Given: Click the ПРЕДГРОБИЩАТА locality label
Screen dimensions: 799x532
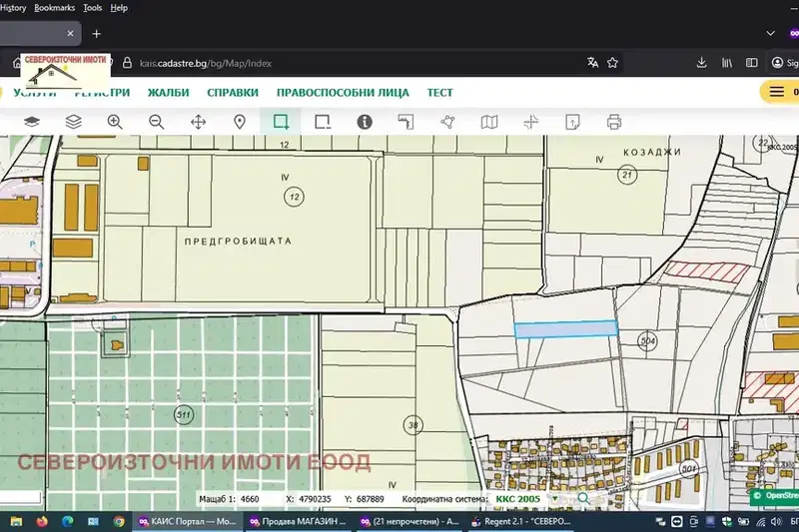Looking at the screenshot, I should tap(238, 242).
